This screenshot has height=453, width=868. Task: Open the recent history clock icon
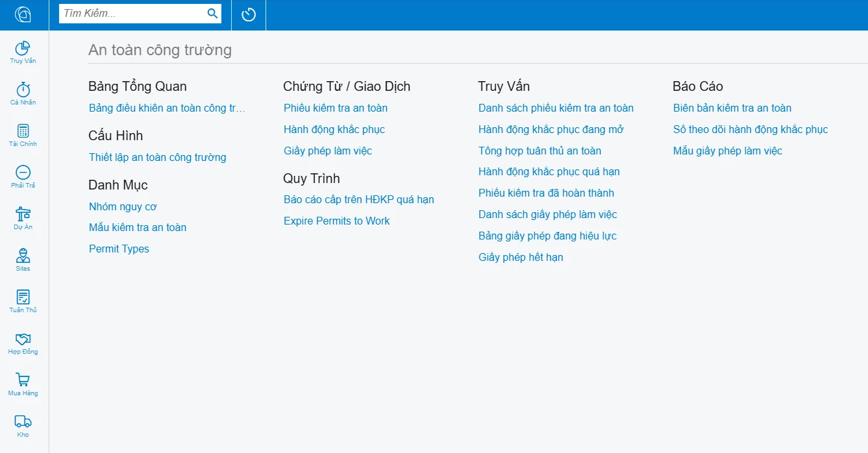[x=249, y=14]
